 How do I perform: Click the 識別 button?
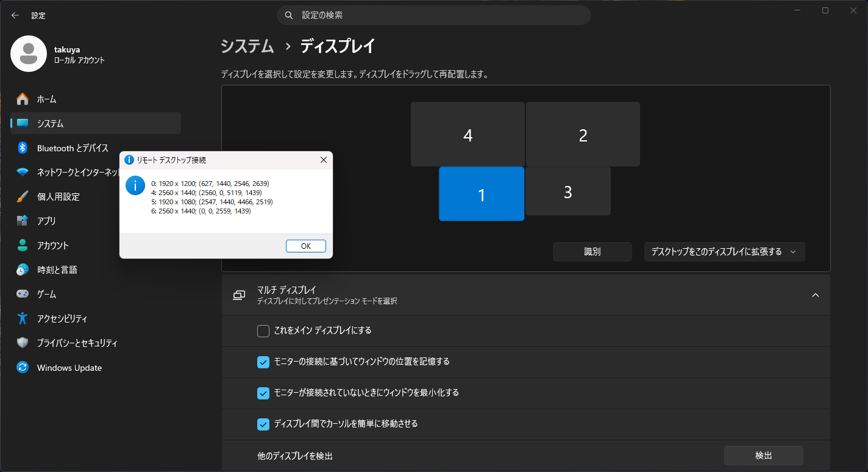coord(592,252)
